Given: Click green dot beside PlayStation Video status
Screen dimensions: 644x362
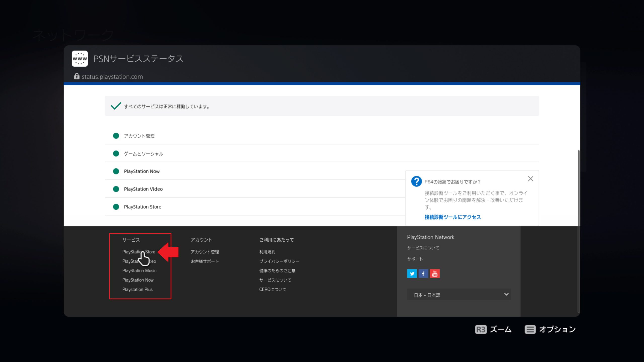Looking at the screenshot, I should [x=116, y=189].
